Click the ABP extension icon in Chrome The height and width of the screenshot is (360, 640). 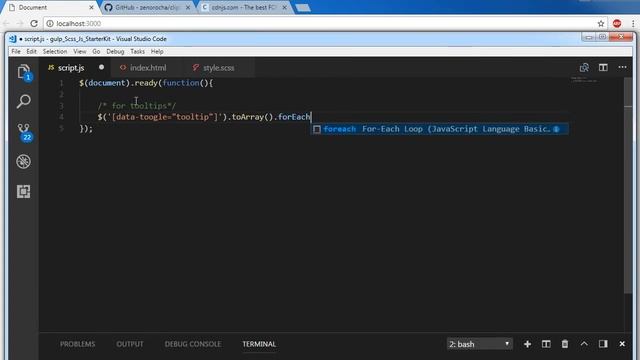[x=617, y=24]
